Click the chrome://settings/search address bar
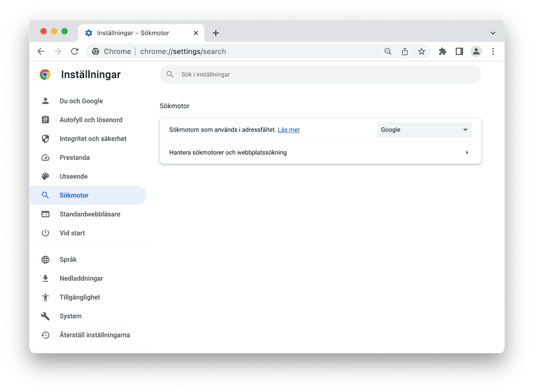The width and height of the screenshot is (534, 392). tap(258, 51)
